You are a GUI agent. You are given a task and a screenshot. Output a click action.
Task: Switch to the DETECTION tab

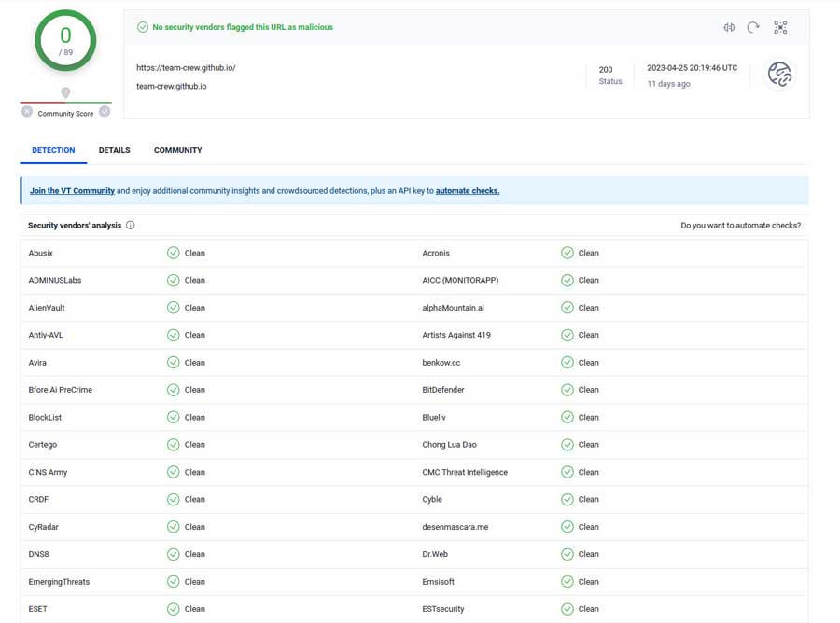(x=53, y=150)
